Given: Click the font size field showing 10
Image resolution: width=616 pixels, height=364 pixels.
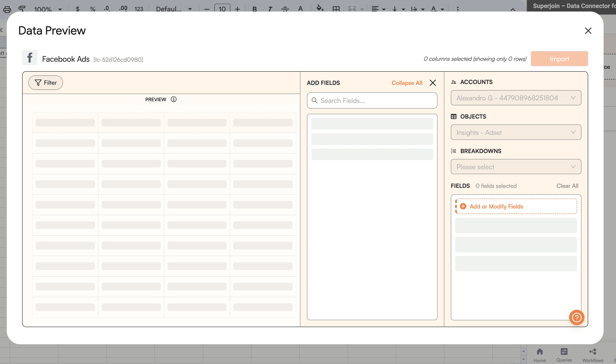Looking at the screenshot, I should [222, 9].
